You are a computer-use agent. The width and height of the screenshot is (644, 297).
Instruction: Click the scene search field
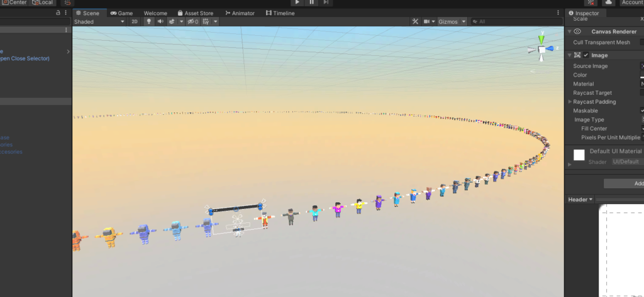(x=516, y=22)
